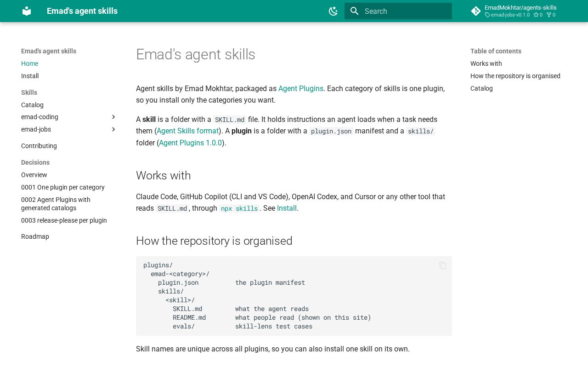Screen dimensions: 588x368
Task: Click the git repository icon
Action: coord(476,11)
